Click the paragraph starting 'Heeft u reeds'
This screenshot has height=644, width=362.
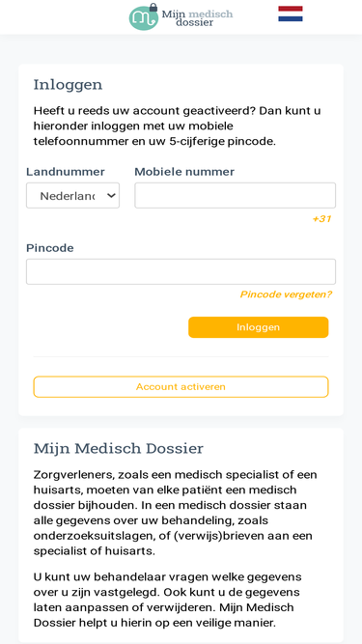click(x=178, y=126)
